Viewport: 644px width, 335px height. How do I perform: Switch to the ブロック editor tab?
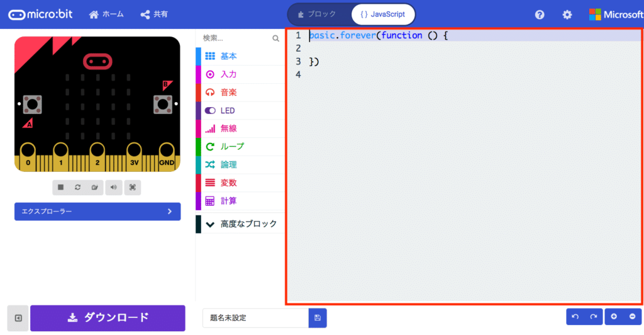[317, 14]
